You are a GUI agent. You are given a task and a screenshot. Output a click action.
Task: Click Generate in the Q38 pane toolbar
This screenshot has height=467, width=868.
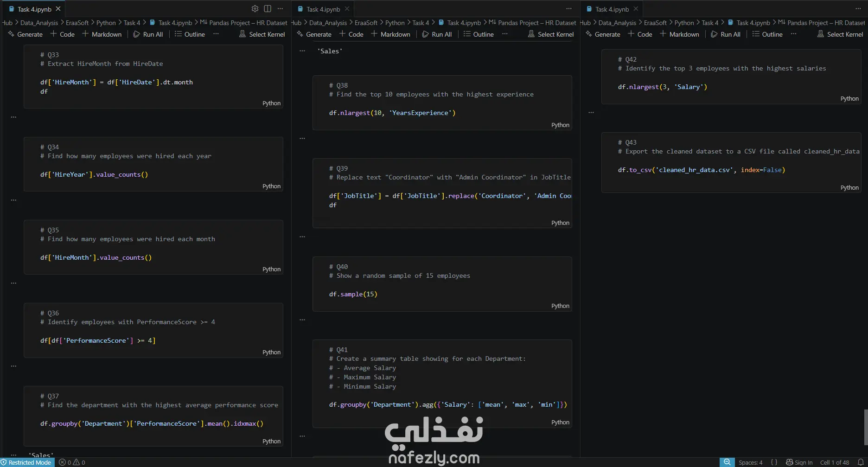(314, 34)
